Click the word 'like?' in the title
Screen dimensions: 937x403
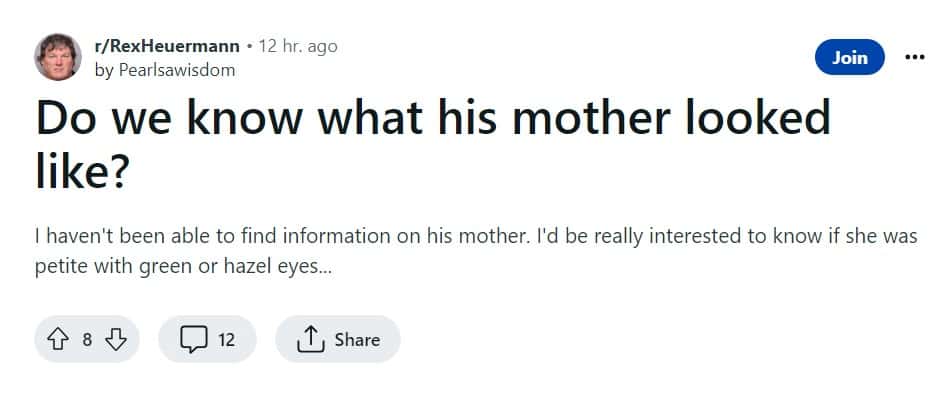pos(81,173)
